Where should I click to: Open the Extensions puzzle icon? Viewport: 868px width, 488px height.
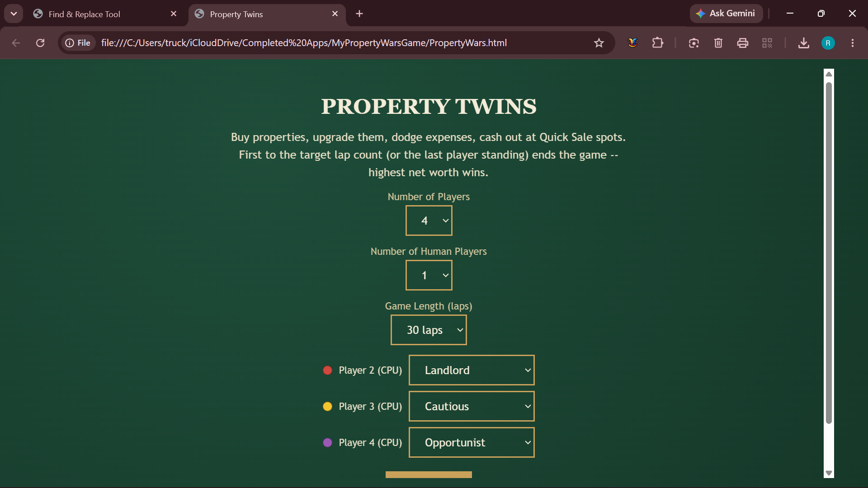[x=658, y=43]
